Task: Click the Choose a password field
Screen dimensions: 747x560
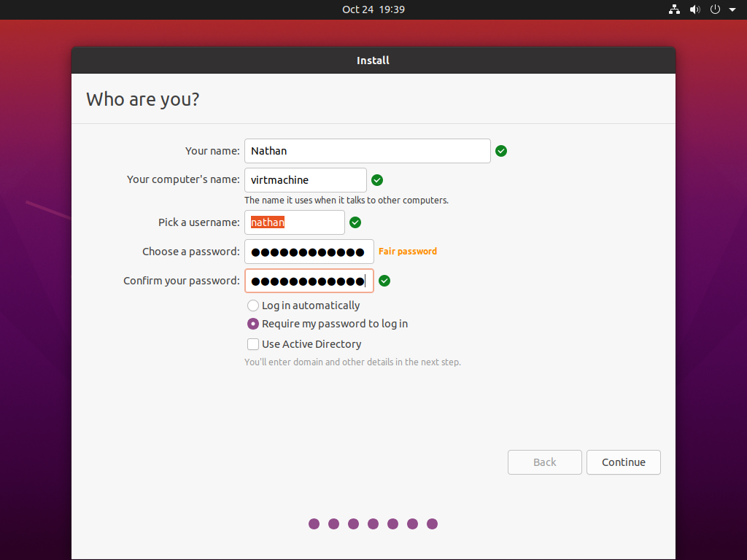Action: 309,252
